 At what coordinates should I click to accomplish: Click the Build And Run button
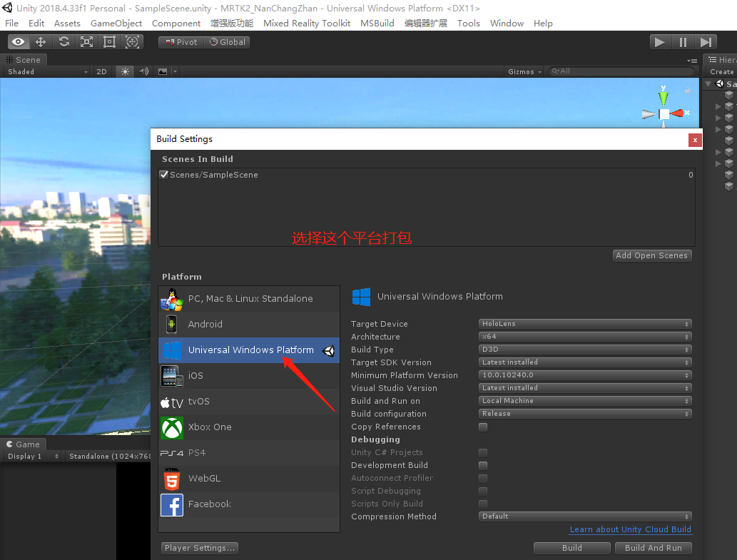[653, 548]
